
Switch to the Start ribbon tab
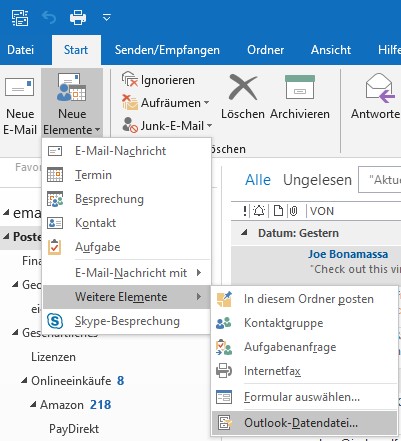pos(76,50)
